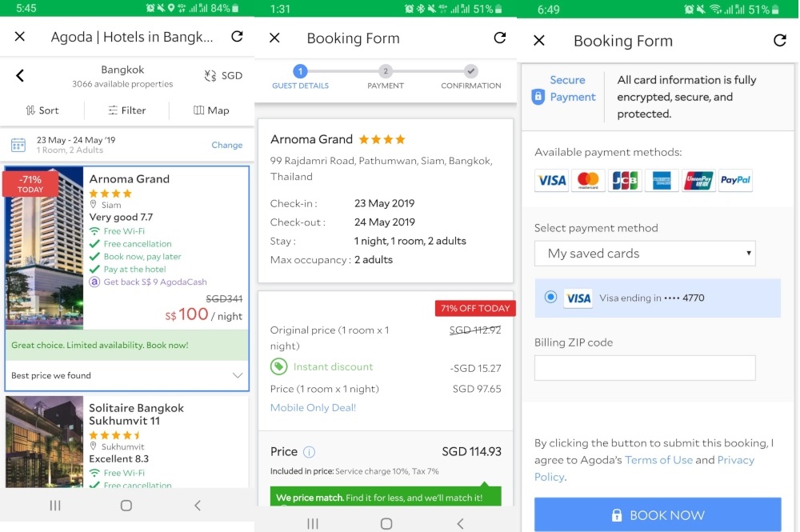Refresh the guest details Booking Form
Image resolution: width=800 pixels, height=532 pixels.
500,38
